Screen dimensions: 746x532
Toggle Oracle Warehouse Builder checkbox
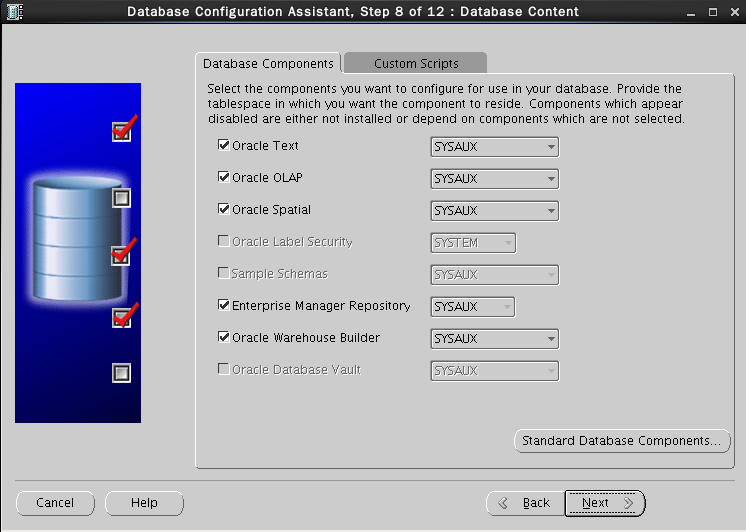(224, 338)
